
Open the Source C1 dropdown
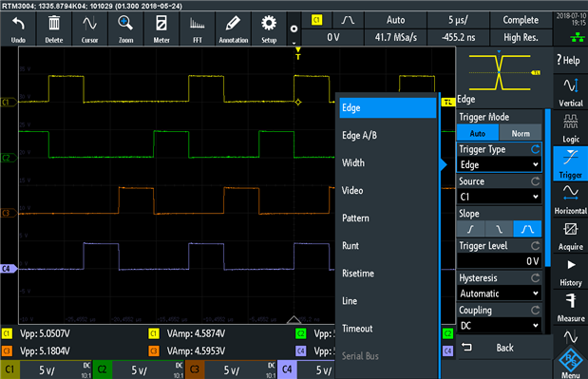(x=499, y=197)
